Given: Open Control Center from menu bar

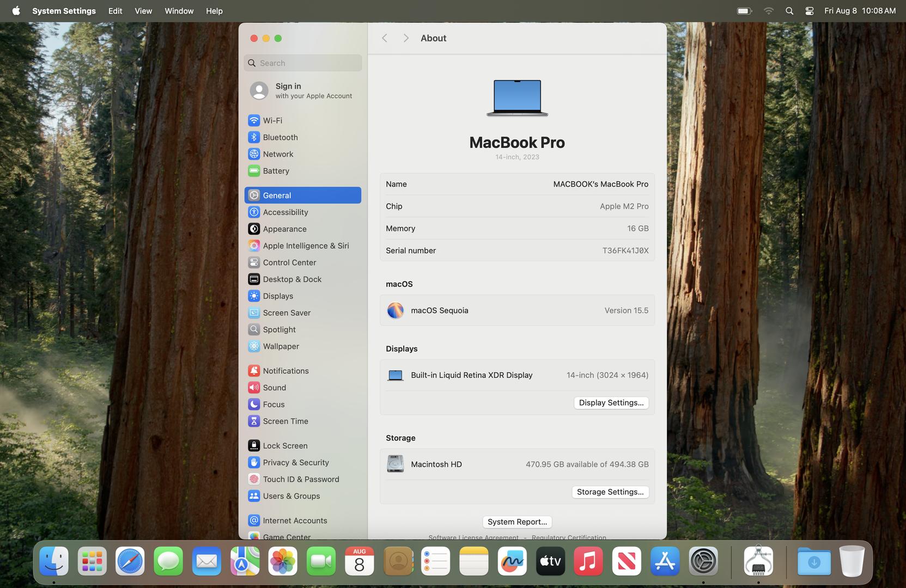Looking at the screenshot, I should point(810,11).
